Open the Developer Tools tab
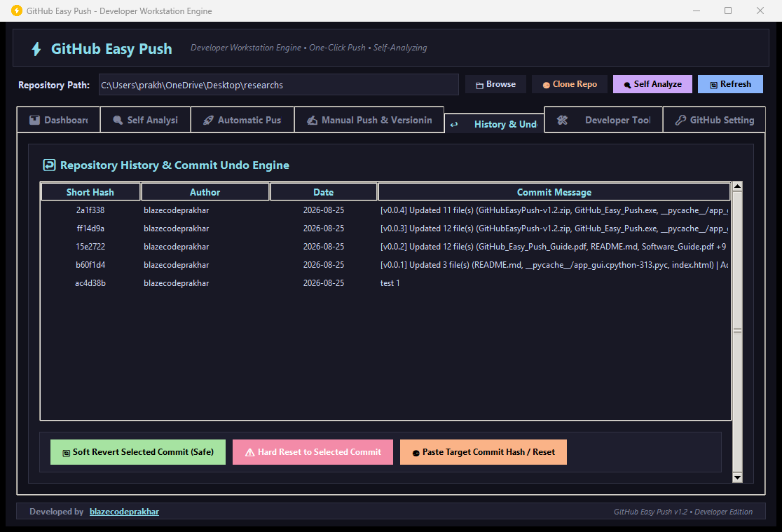The image size is (782, 532). 603,120
